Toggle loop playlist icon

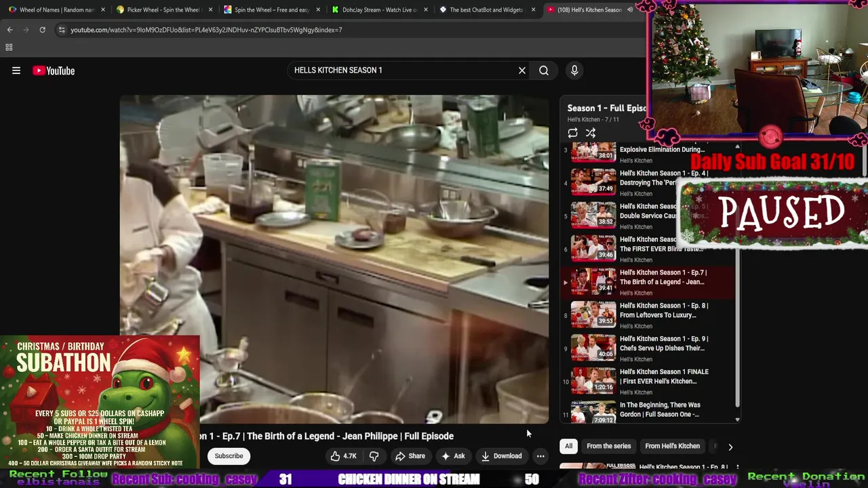click(x=573, y=134)
